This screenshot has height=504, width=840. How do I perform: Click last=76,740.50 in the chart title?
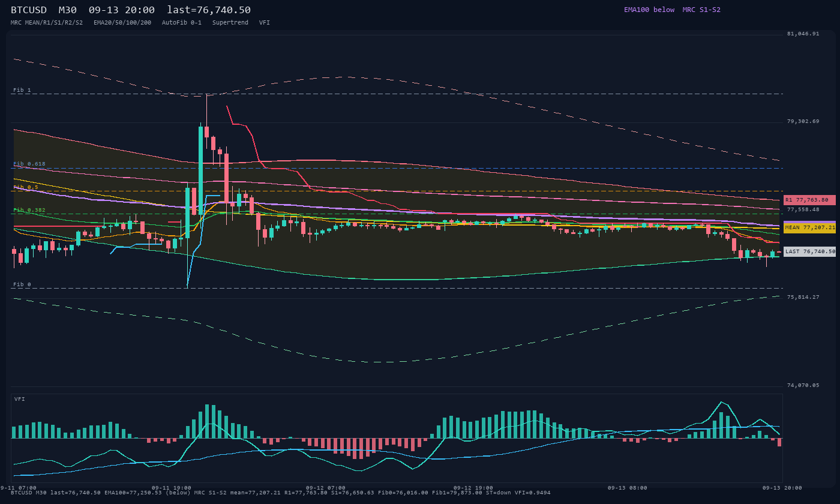point(209,10)
